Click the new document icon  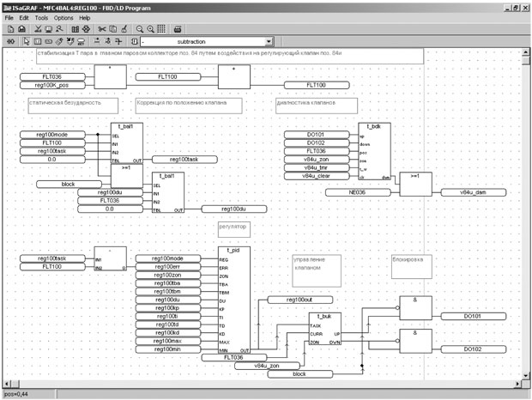[10, 29]
